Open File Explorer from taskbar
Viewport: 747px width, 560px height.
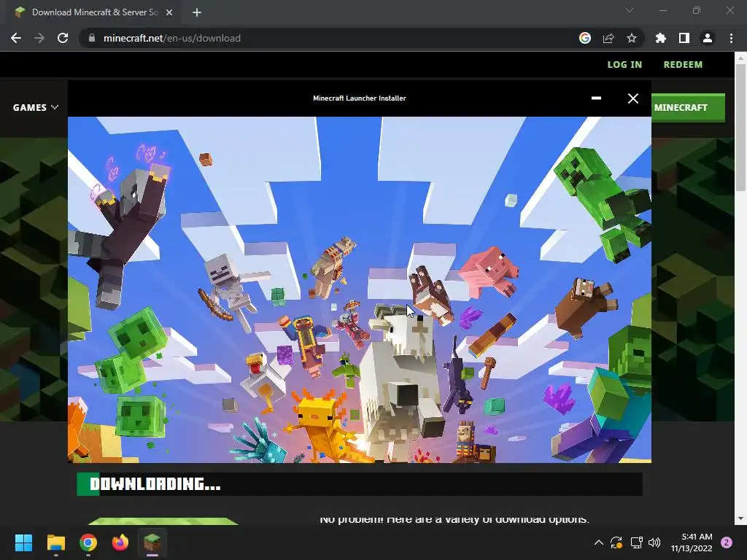[55, 542]
